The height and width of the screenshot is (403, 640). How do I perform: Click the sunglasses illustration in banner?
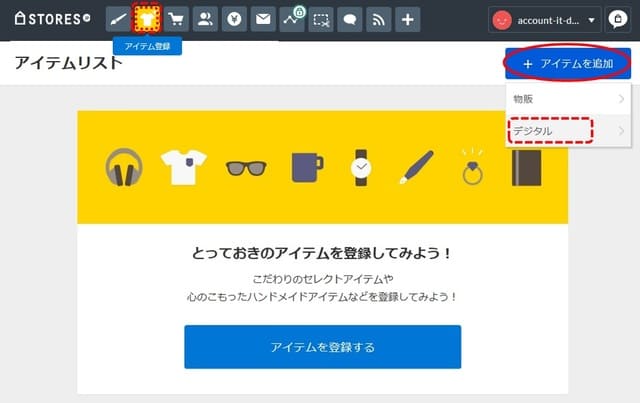246,168
